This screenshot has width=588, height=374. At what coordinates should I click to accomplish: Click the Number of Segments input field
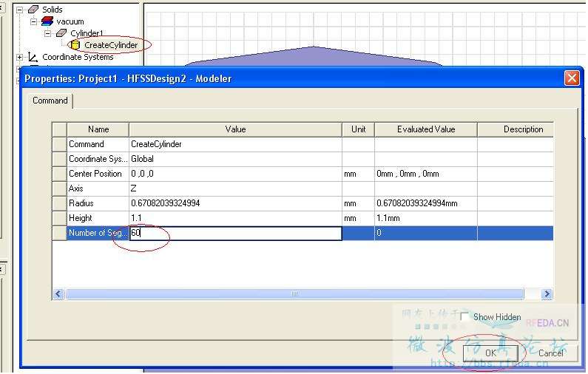(235, 233)
